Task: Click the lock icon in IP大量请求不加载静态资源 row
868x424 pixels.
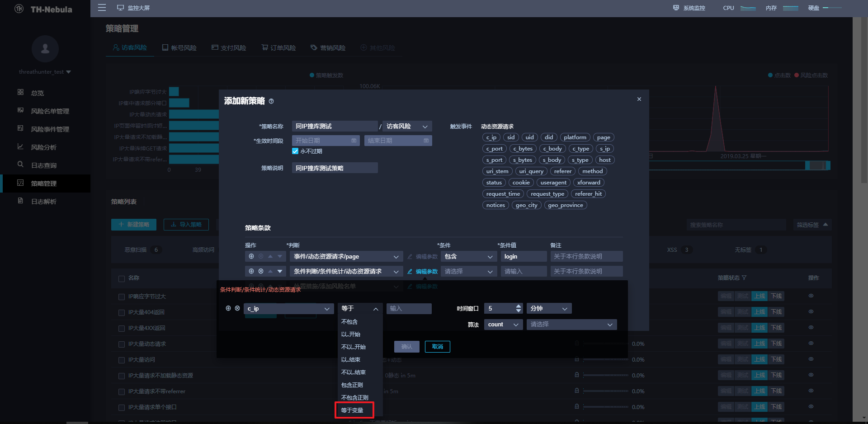Action: click(x=577, y=375)
